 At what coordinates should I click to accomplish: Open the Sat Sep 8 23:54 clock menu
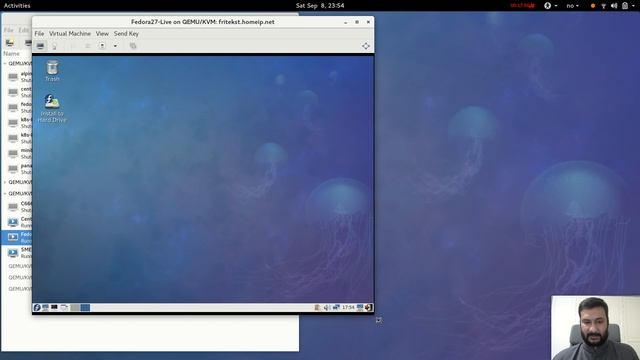coord(320,5)
